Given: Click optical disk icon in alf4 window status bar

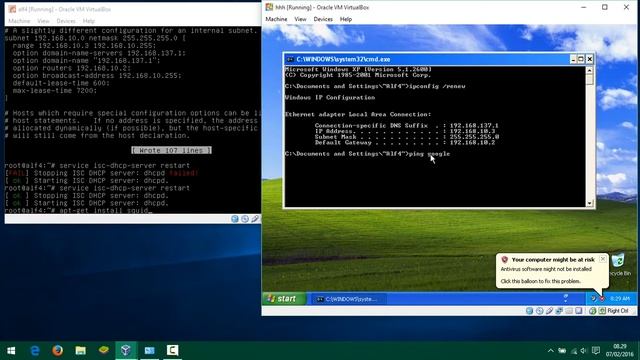Looking at the screenshot, I should [x=245, y=219].
